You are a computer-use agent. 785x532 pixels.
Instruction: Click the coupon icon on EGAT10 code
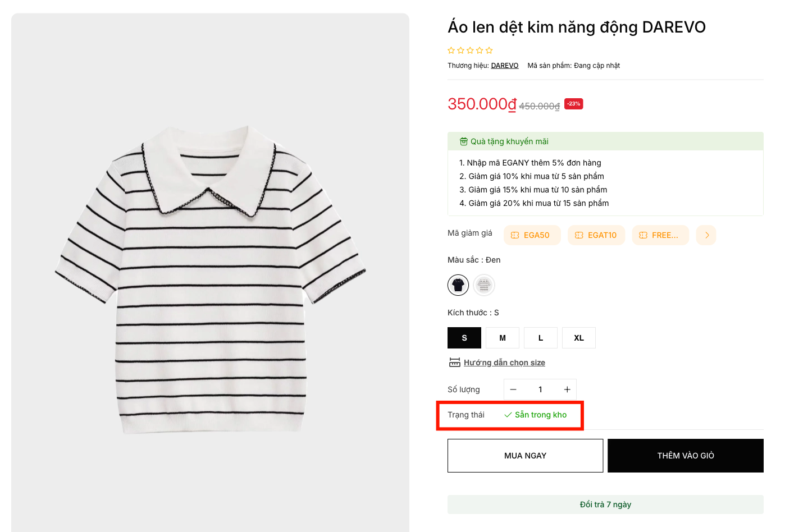coord(579,235)
